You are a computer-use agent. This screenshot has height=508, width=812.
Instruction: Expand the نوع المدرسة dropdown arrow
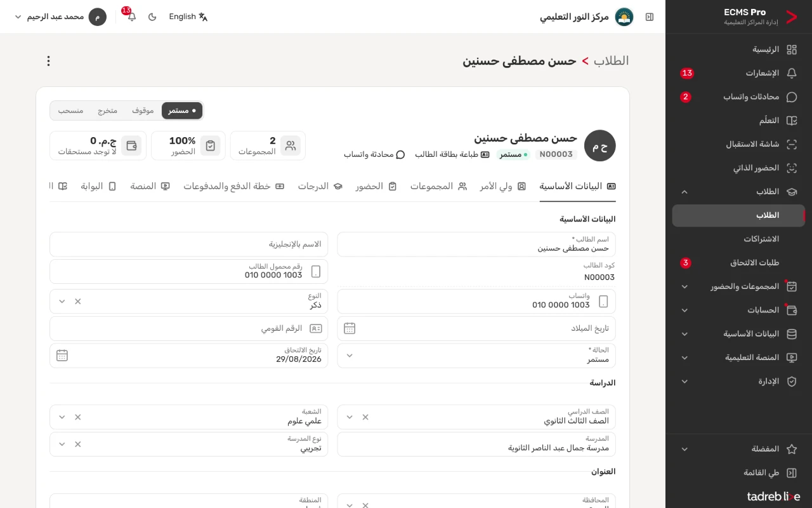62,444
